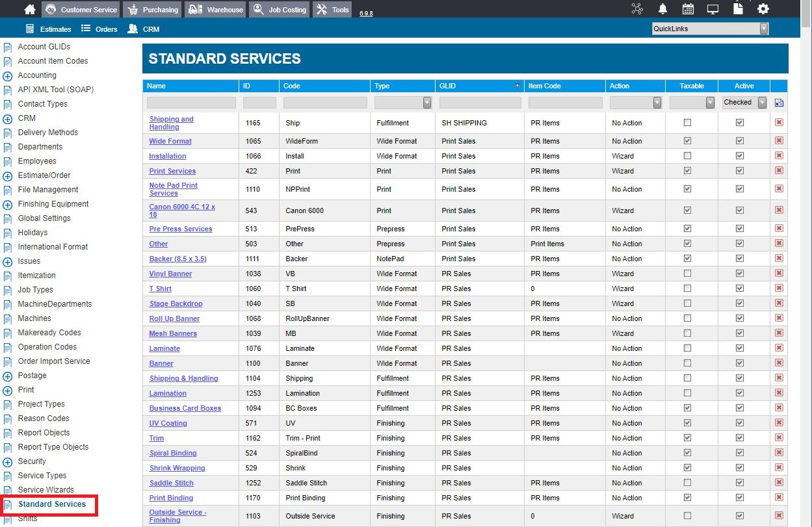Open the Spiral Binding service link
This screenshot has width=812, height=527.
pos(173,453)
